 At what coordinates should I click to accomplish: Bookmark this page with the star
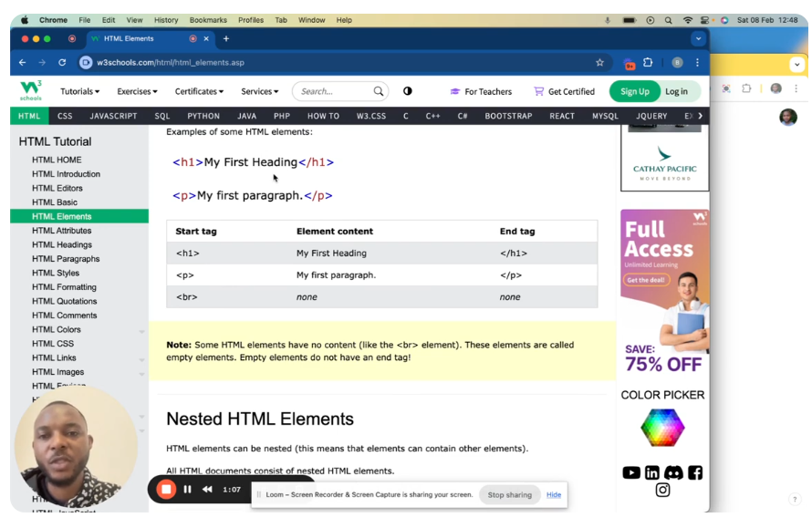pyautogui.click(x=599, y=63)
